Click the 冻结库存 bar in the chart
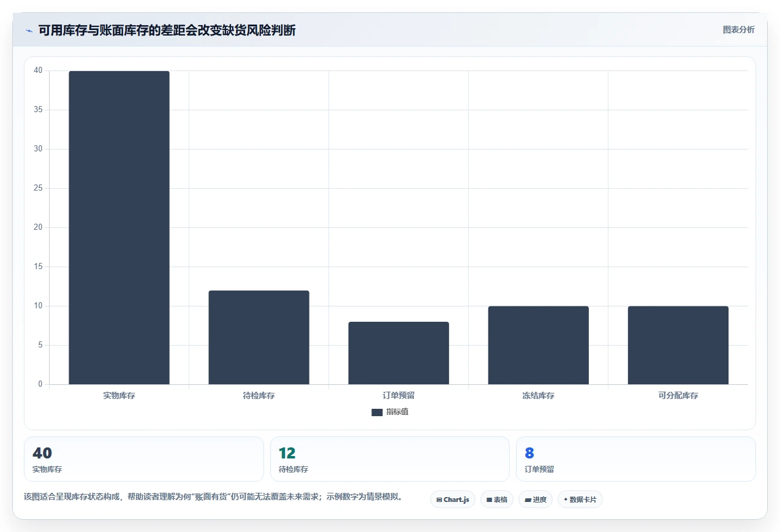 (538, 345)
